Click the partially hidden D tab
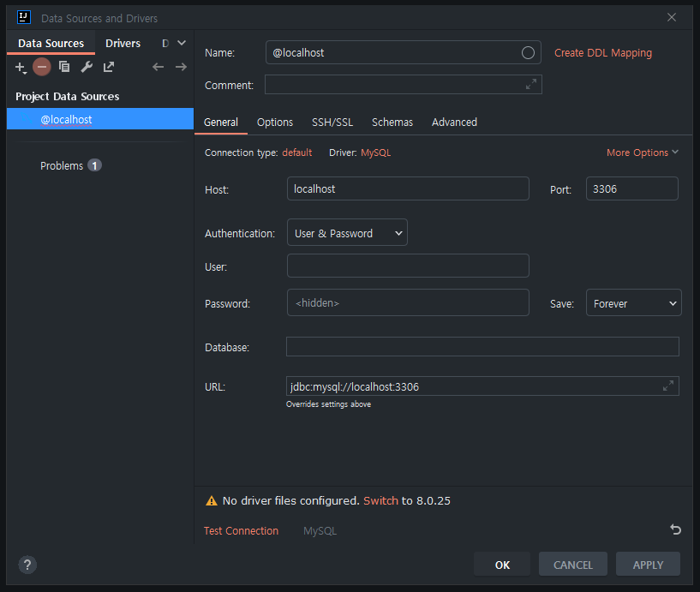This screenshot has height=592, width=700. (165, 44)
